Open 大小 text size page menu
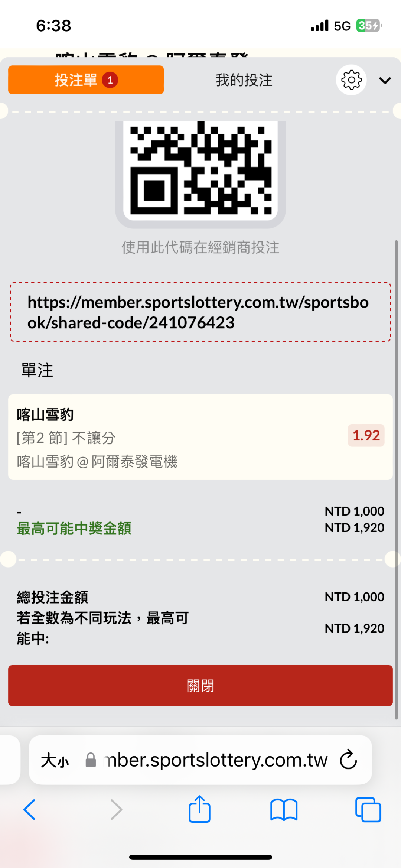The width and height of the screenshot is (401, 868). coord(55,760)
